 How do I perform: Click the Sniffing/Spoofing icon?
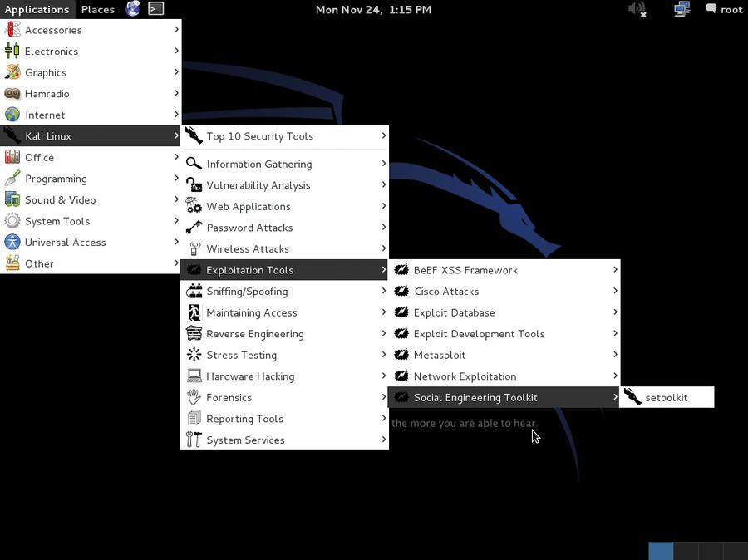pyautogui.click(x=194, y=291)
